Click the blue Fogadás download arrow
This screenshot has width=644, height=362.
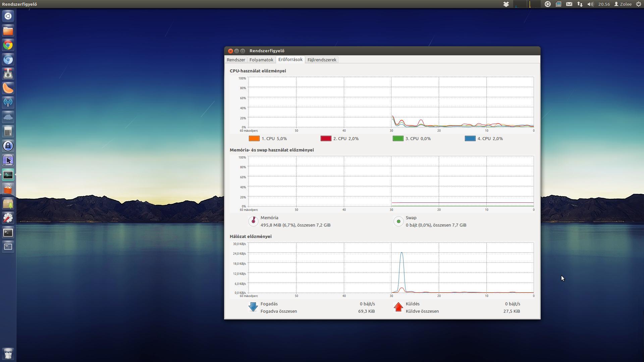253,307
